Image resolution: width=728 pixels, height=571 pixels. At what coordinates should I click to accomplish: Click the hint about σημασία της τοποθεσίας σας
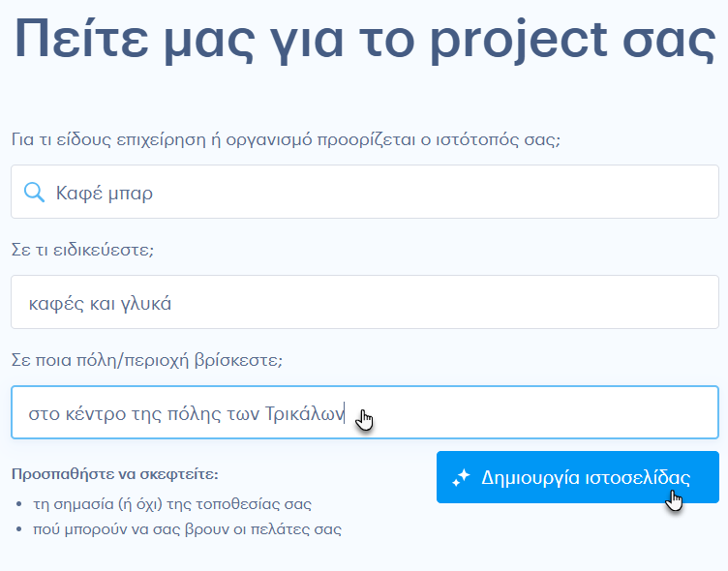pos(172,504)
